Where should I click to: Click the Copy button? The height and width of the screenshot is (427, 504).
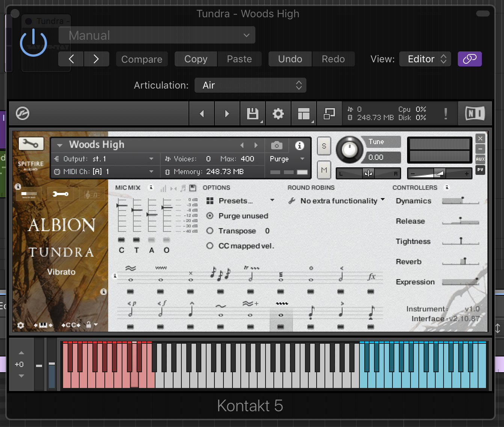pyautogui.click(x=196, y=59)
